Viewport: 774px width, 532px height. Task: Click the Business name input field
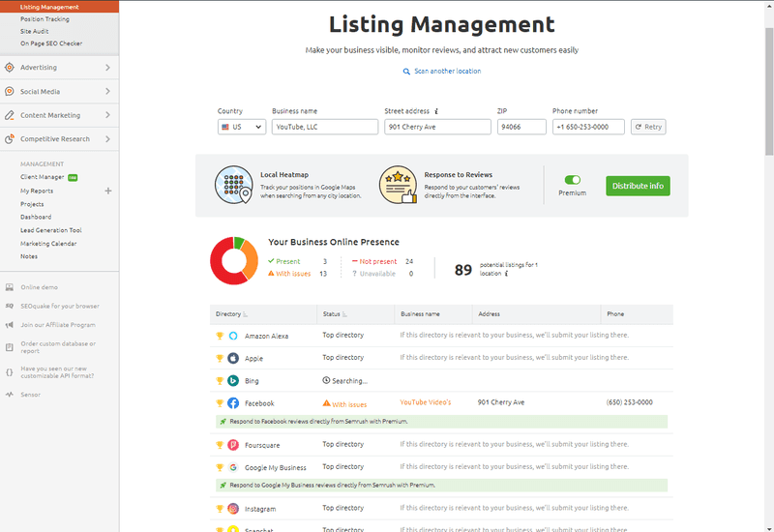325,127
